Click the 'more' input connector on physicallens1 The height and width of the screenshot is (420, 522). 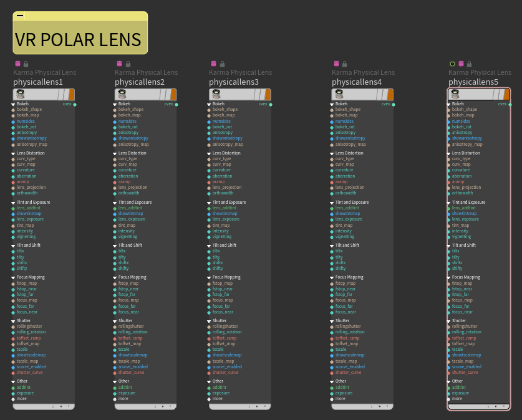point(13,399)
